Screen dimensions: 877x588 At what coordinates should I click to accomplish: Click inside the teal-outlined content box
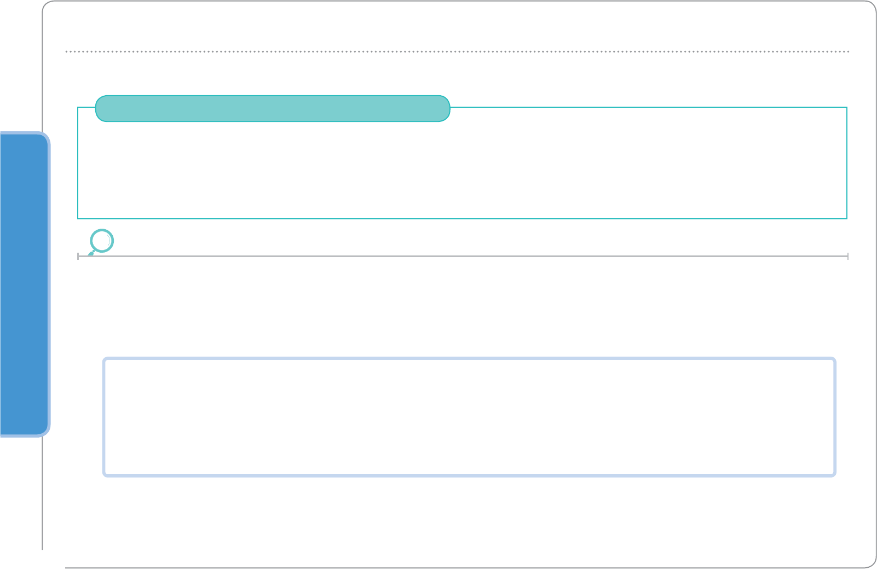(x=462, y=170)
